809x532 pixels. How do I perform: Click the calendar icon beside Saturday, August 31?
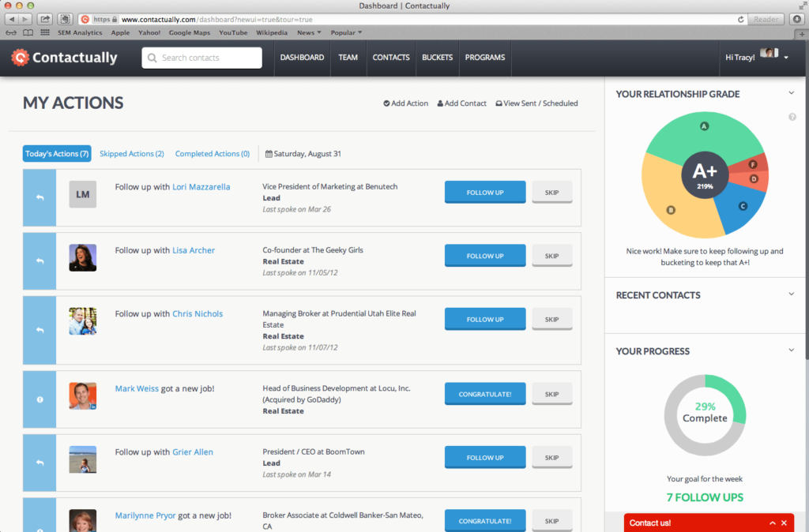[x=269, y=154]
